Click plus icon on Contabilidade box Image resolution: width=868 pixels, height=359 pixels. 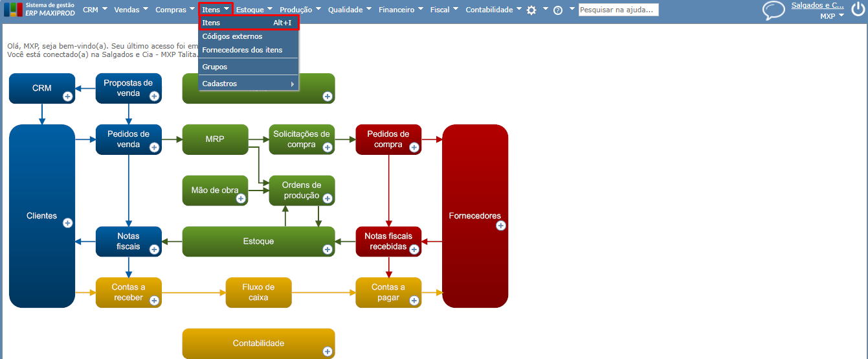coord(328,352)
